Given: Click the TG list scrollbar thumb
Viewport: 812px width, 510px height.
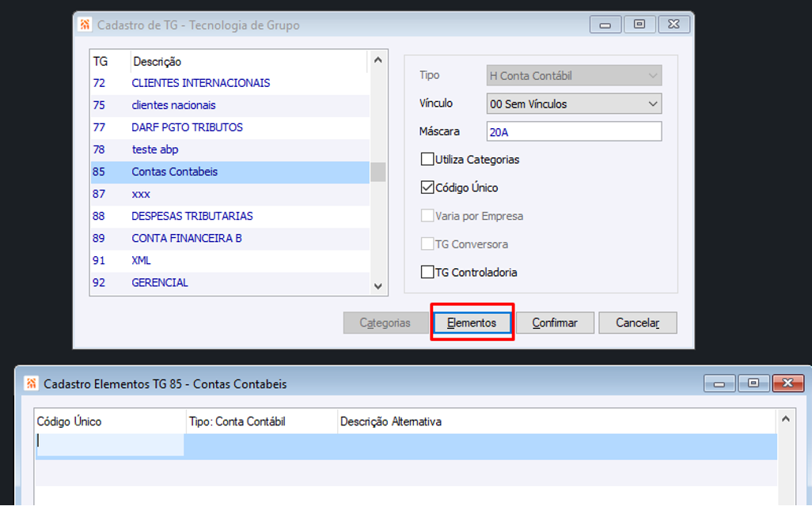Looking at the screenshot, I should 378,172.
